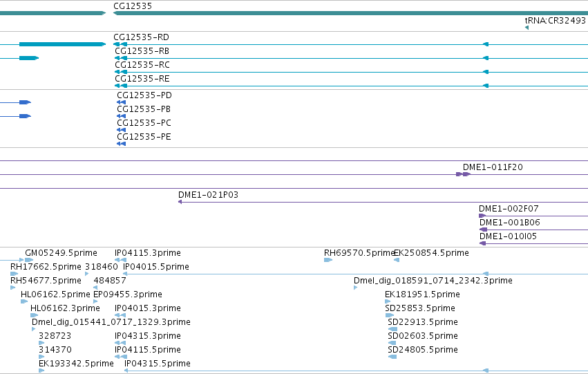The width and height of the screenshot is (588, 374).
Task: Select EST EK193342.5prime label
Action: click(x=76, y=364)
